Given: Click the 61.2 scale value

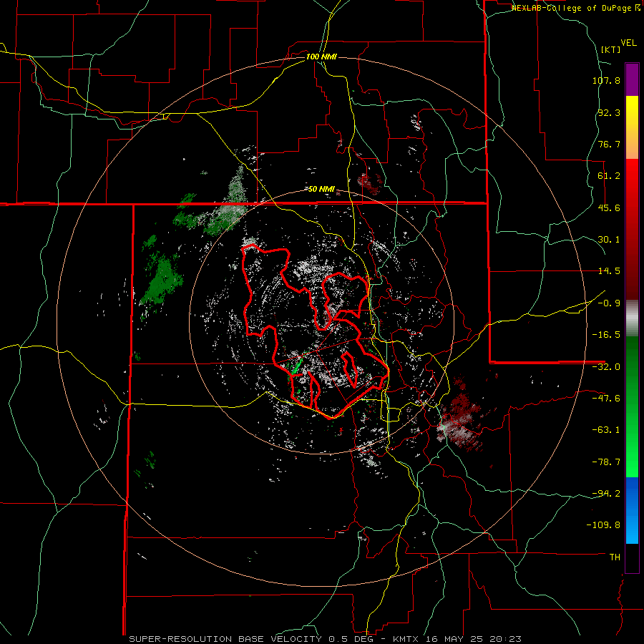Looking at the screenshot, I should point(609,176).
